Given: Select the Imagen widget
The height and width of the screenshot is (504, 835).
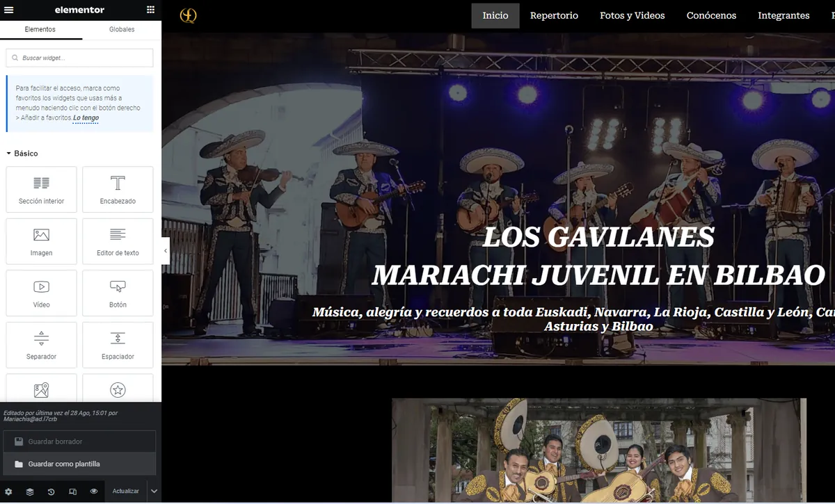Looking at the screenshot, I should click(x=41, y=241).
